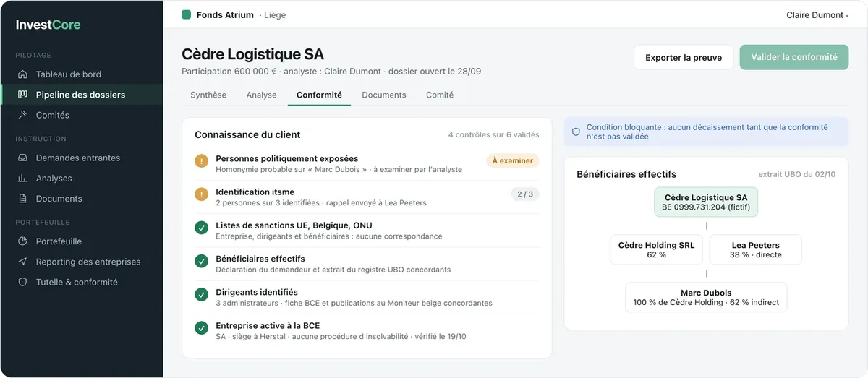
Task: Open the Claire Dumont user menu
Action: (x=817, y=15)
